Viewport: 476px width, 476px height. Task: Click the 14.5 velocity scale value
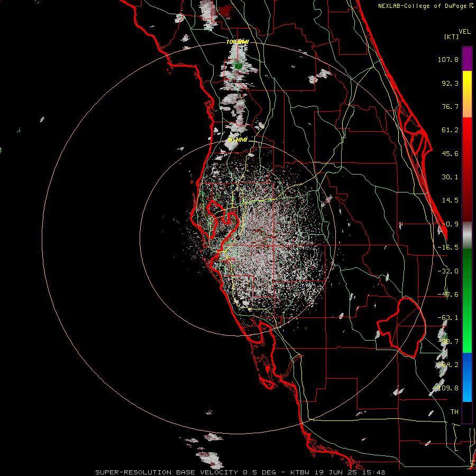[450, 200]
